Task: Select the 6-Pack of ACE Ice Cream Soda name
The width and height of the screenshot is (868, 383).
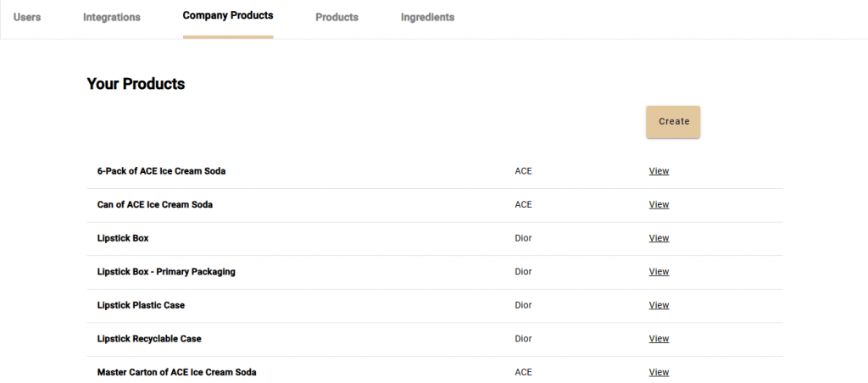Action: pos(161,171)
